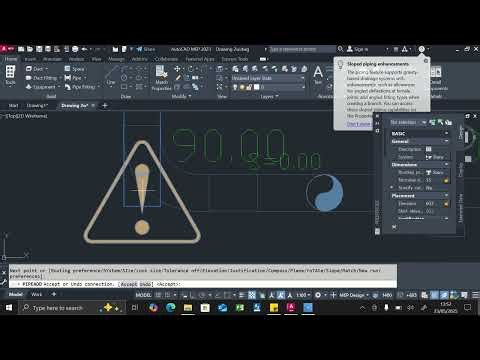Click the layer color white swatch

pyautogui.click(x=256, y=87)
